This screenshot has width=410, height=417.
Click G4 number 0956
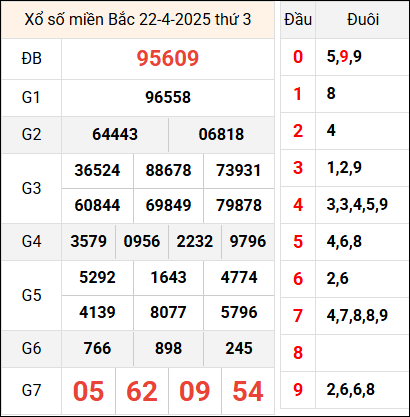click(142, 241)
